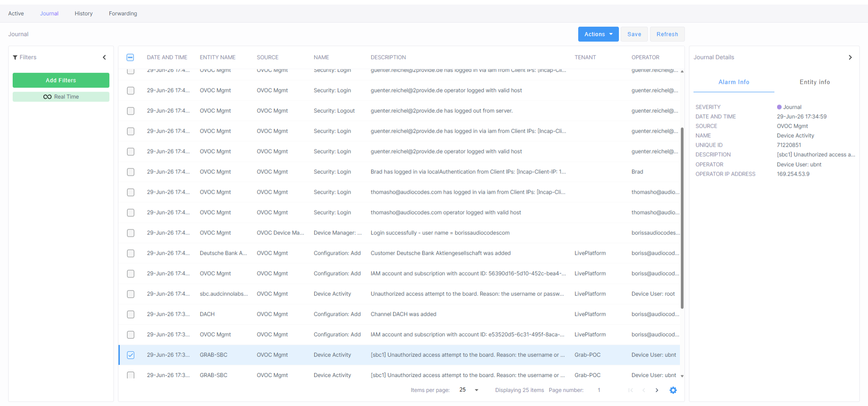Viewport: 868px width, 406px height.
Task: Sort by DATE AND TIME column header
Action: click(x=167, y=57)
